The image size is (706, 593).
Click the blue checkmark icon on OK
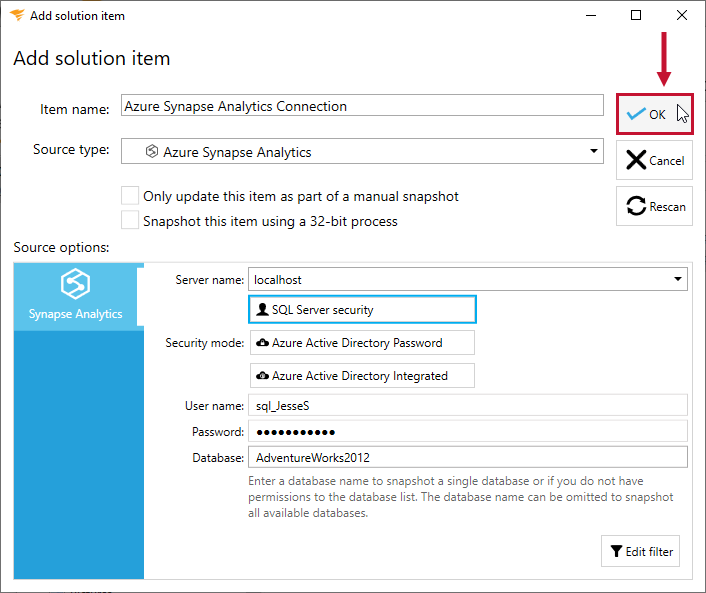[636, 114]
